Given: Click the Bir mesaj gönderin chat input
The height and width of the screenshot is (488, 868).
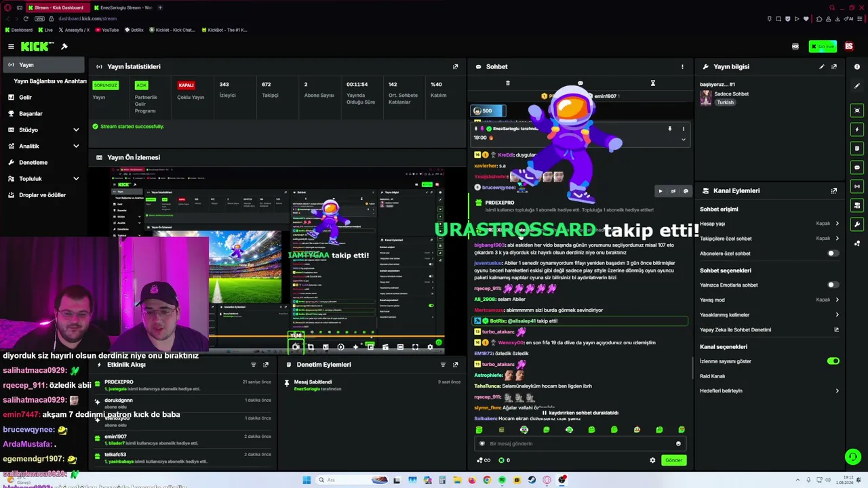Looking at the screenshot, I should (x=580, y=444).
